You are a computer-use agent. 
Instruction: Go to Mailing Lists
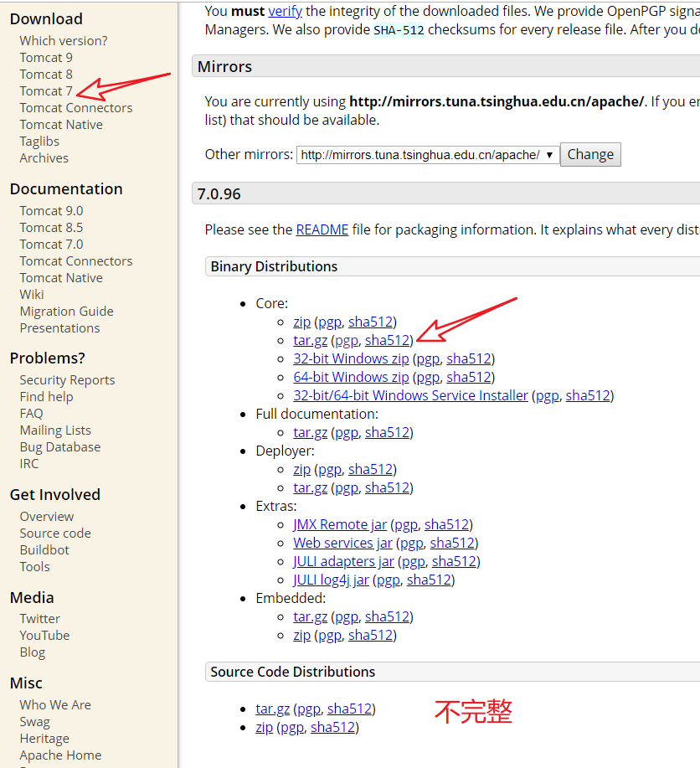pyautogui.click(x=55, y=430)
